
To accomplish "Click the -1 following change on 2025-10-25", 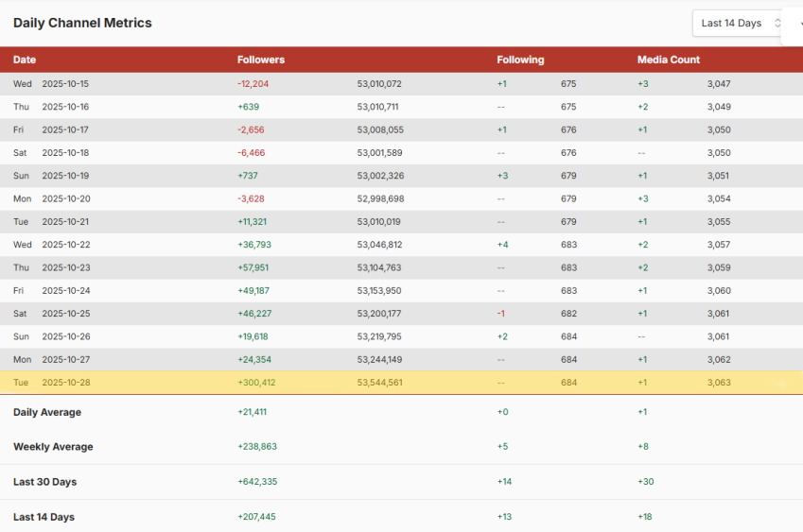I will click(x=501, y=314).
